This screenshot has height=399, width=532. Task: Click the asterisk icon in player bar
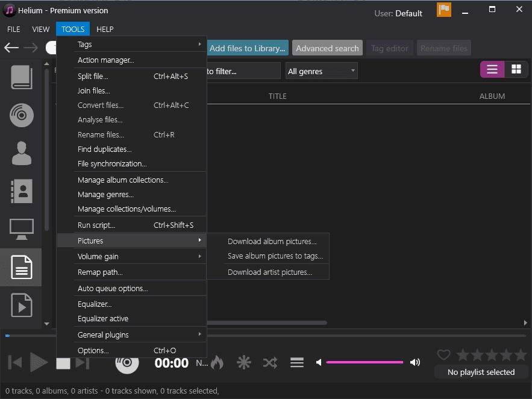(x=243, y=362)
